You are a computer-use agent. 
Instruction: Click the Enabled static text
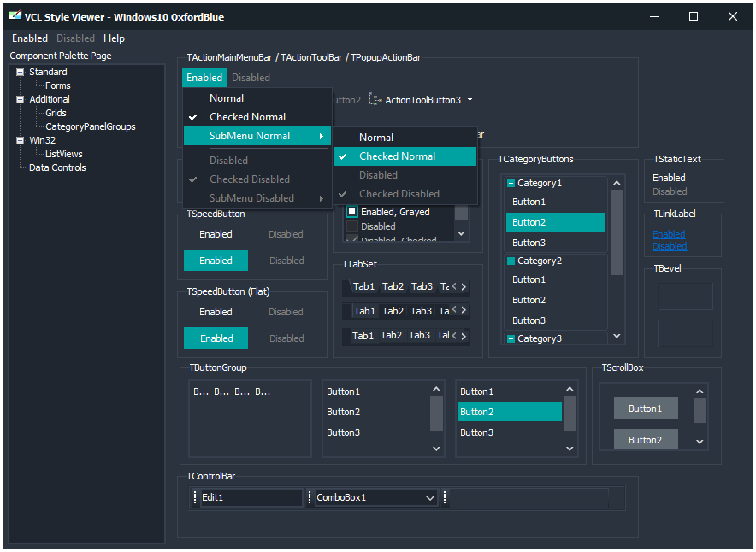click(669, 179)
